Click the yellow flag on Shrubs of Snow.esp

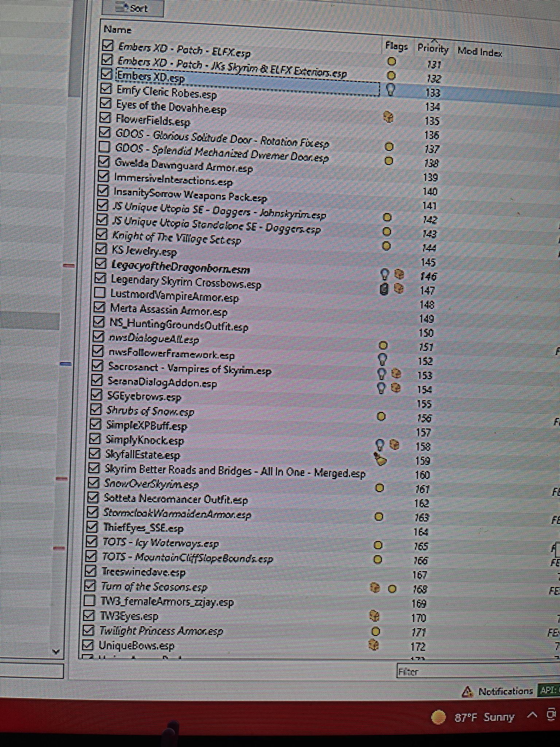[x=381, y=416]
